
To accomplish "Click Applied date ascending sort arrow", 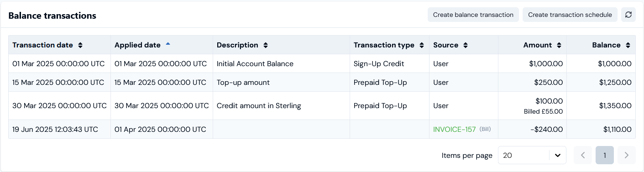I will pyautogui.click(x=168, y=44).
